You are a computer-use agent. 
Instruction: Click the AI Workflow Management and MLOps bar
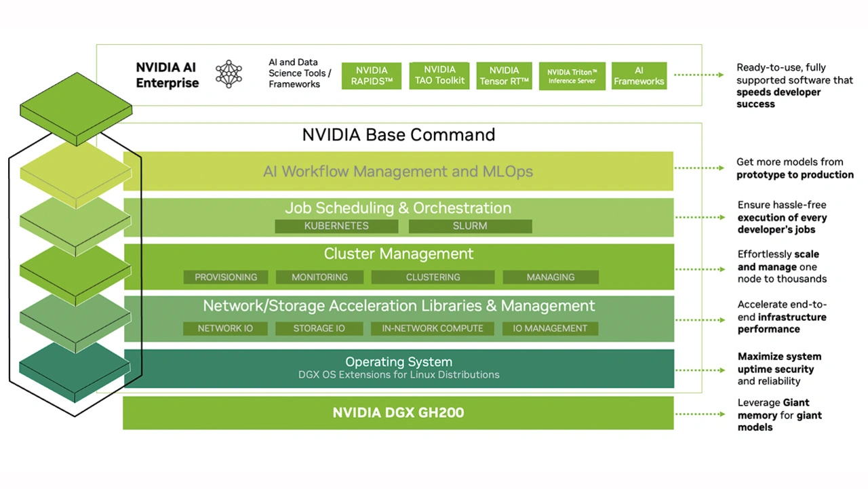tap(398, 172)
